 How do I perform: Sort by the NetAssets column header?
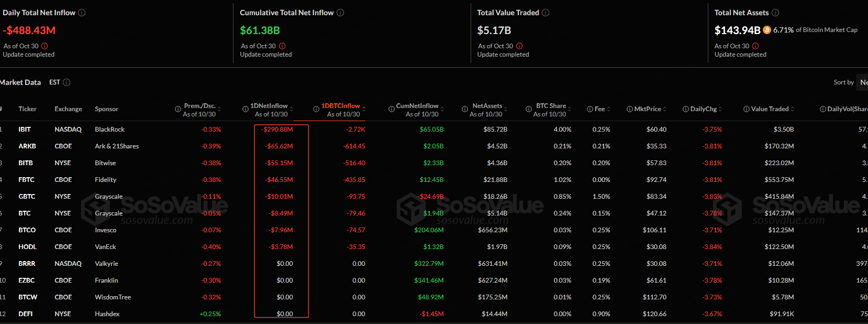click(487, 106)
